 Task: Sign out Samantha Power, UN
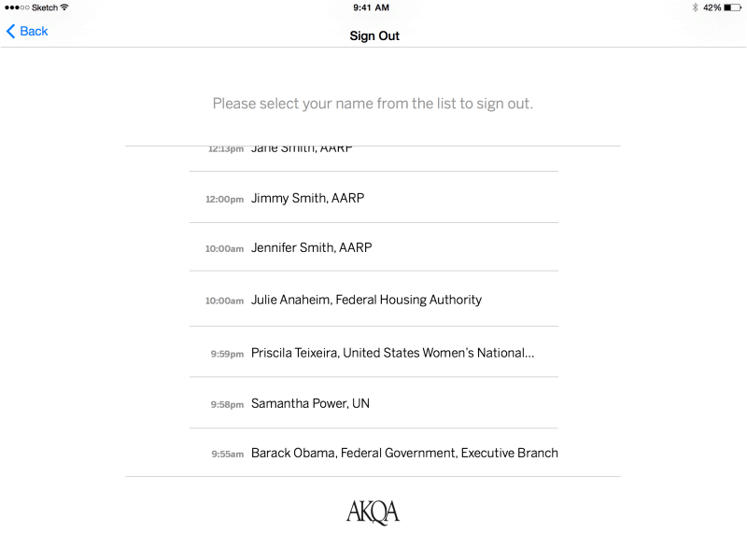pyautogui.click(x=310, y=403)
